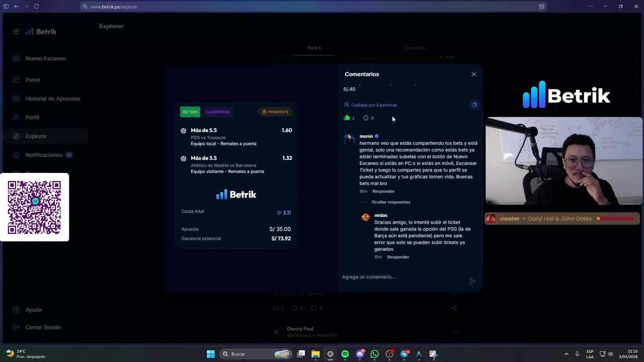Click the total odds '@ 2.11' value
This screenshot has width=644, height=362.
click(284, 213)
